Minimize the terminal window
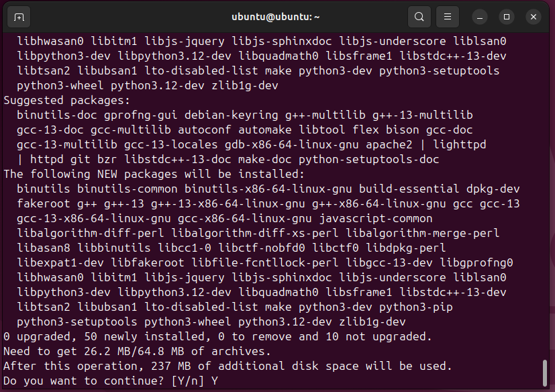Viewport: 555px width, 392px height. coord(480,17)
